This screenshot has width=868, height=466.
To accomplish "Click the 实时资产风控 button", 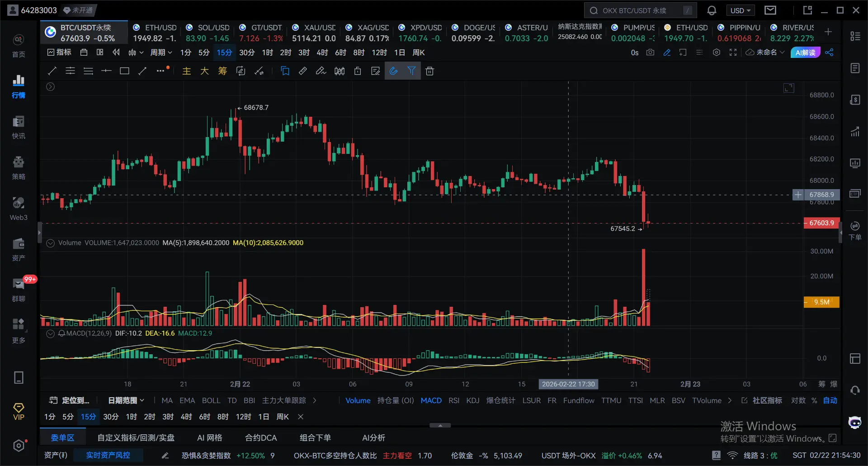I will (108, 455).
